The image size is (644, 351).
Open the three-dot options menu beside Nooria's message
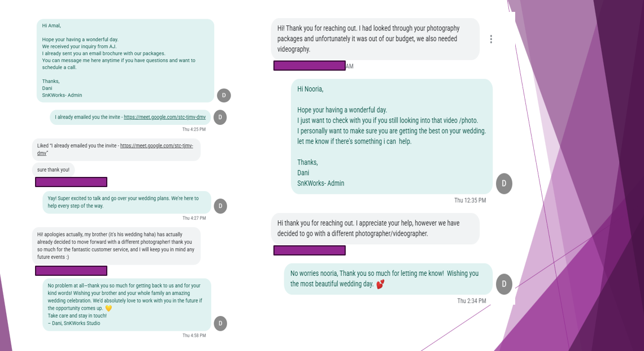coord(491,39)
